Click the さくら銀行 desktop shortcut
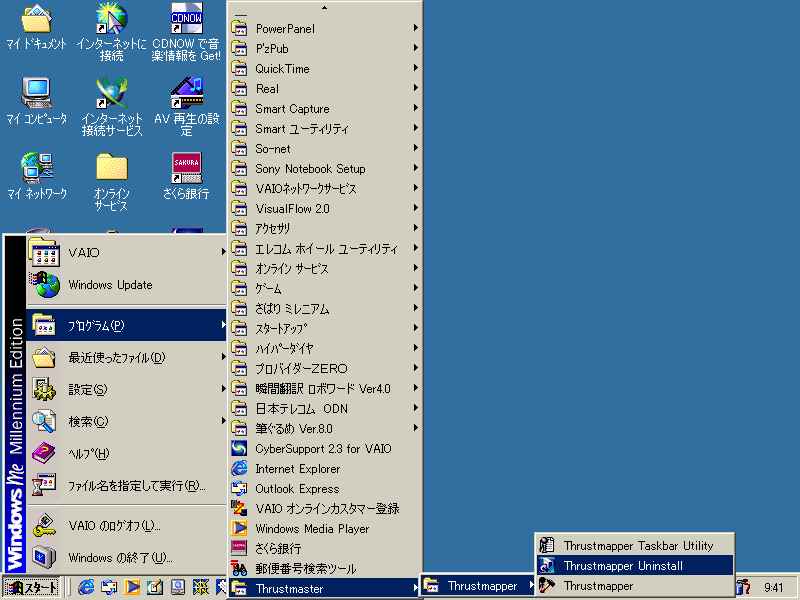This screenshot has width=800, height=600. (186, 176)
